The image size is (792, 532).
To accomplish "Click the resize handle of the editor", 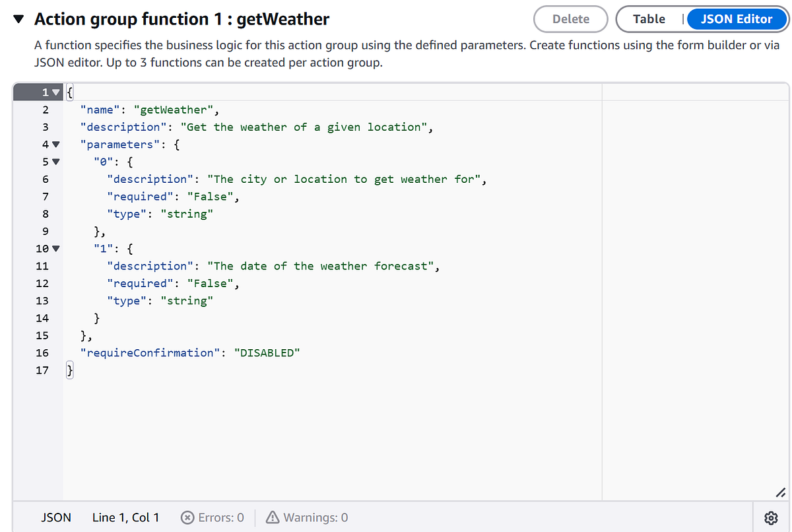I will click(x=781, y=492).
